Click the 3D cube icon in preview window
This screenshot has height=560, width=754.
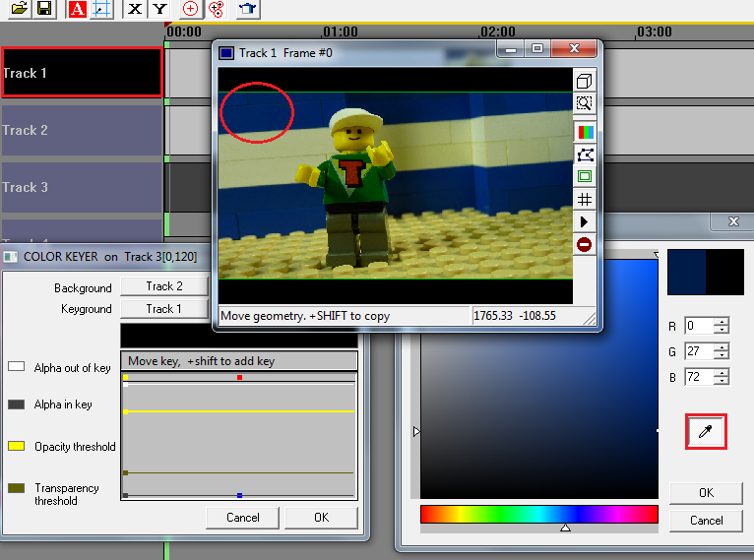(x=585, y=82)
